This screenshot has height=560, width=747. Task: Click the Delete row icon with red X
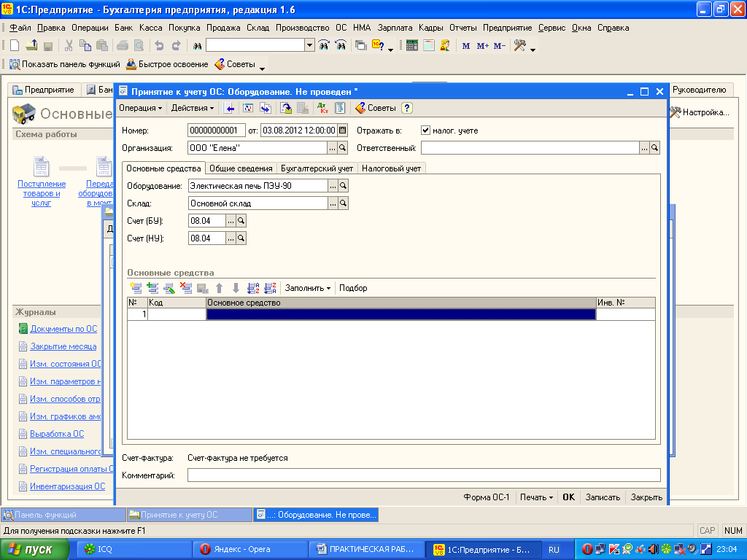point(186,287)
